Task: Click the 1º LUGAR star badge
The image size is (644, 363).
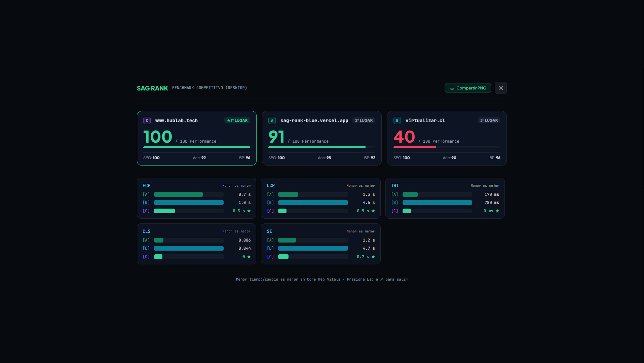Action: tap(237, 120)
